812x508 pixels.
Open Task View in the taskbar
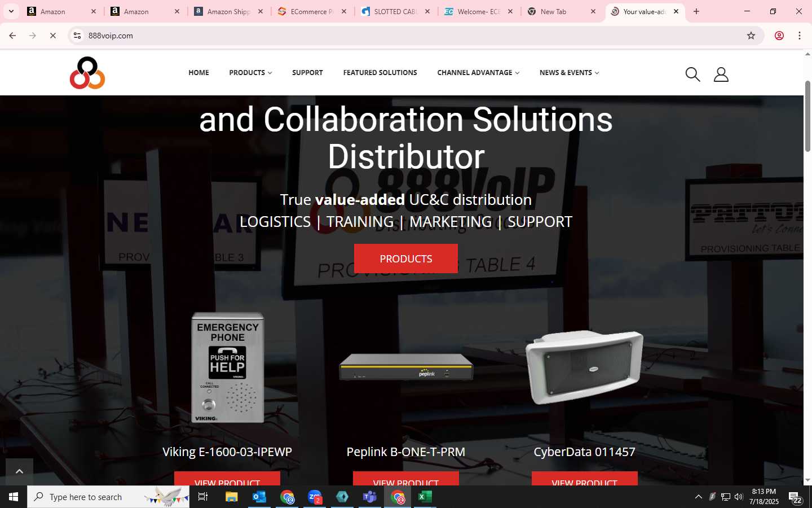click(203, 497)
